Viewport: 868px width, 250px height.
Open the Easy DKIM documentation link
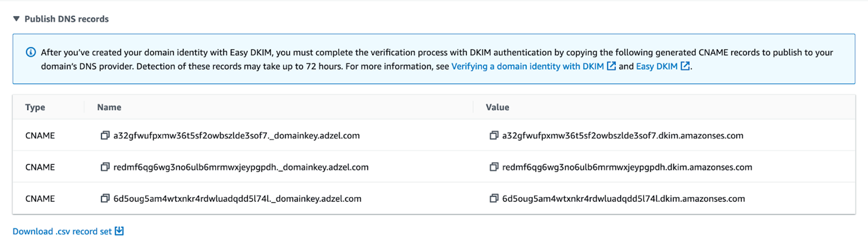[x=656, y=66]
